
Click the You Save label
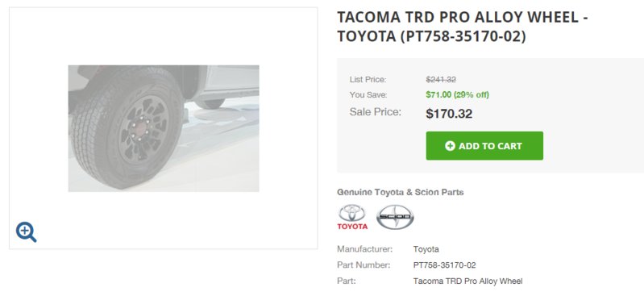pos(368,95)
